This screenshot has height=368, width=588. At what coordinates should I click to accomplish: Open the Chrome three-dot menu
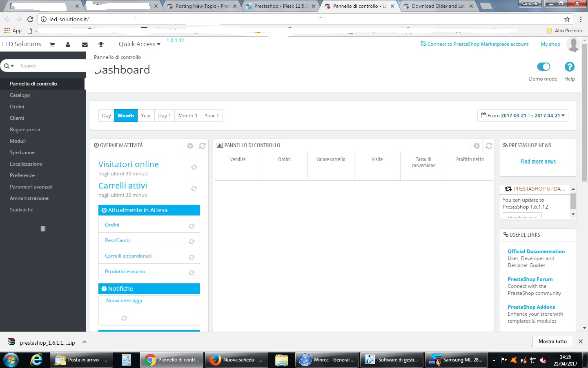click(x=581, y=19)
